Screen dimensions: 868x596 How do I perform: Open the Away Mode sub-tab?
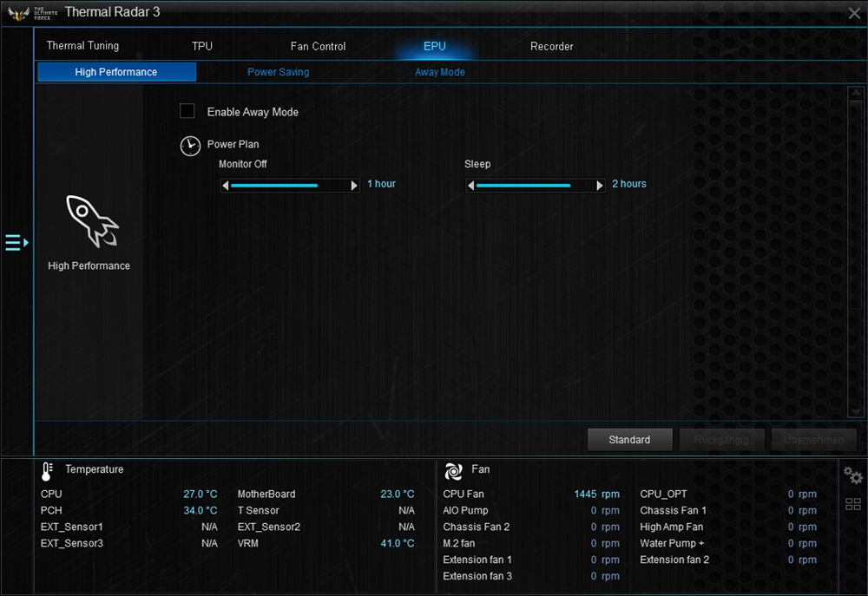point(439,72)
